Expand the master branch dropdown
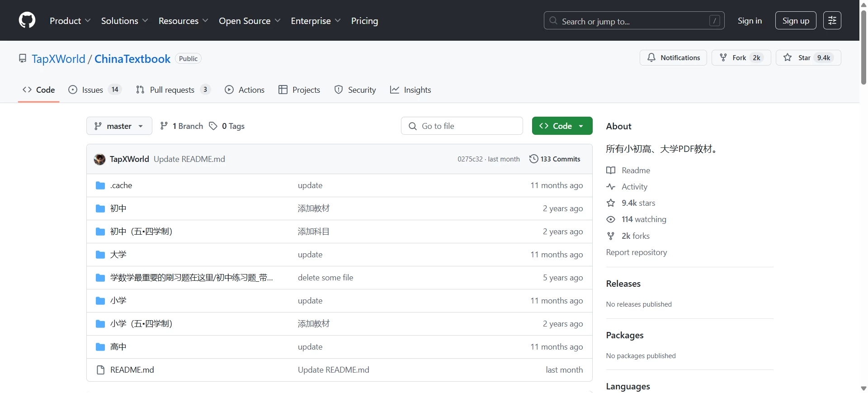 click(x=119, y=126)
